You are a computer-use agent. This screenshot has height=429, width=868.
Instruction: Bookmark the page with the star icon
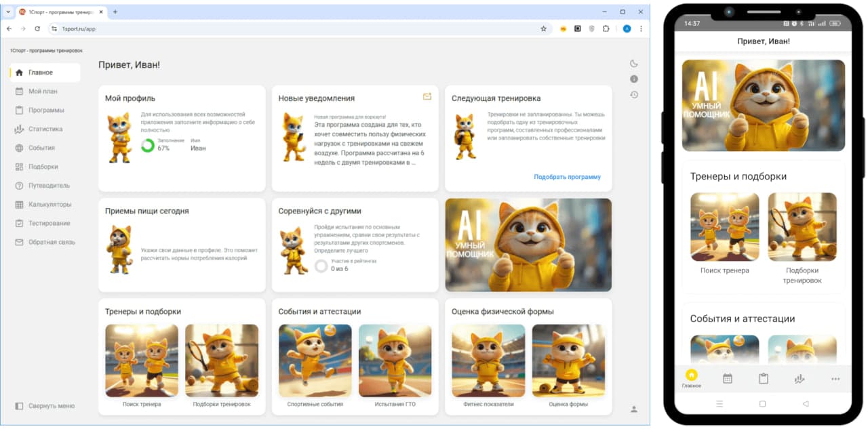click(x=543, y=28)
